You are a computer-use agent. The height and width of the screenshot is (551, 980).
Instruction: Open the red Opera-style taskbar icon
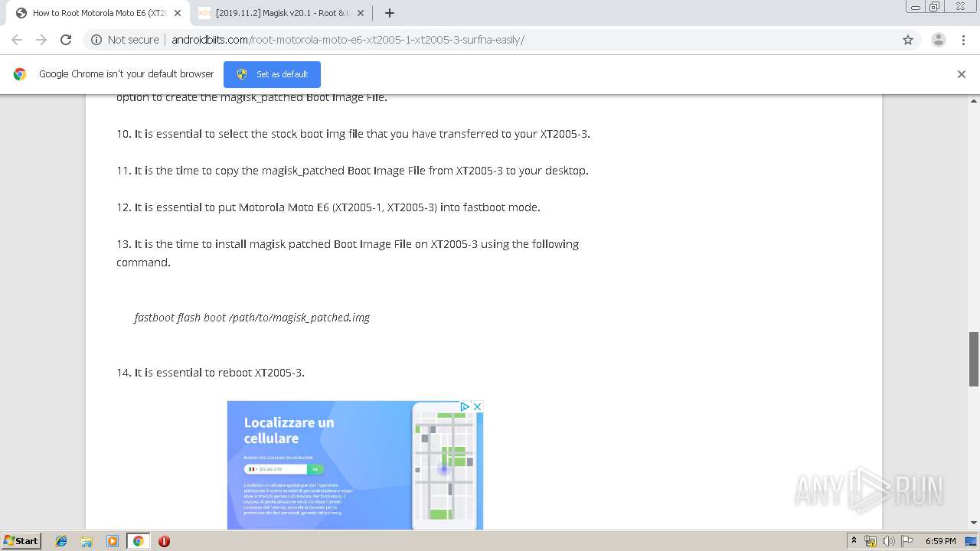click(x=164, y=541)
